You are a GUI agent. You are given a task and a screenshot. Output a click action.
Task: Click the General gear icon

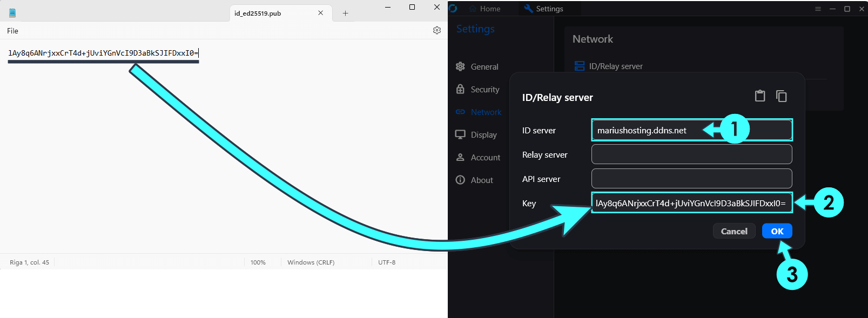[x=460, y=66]
